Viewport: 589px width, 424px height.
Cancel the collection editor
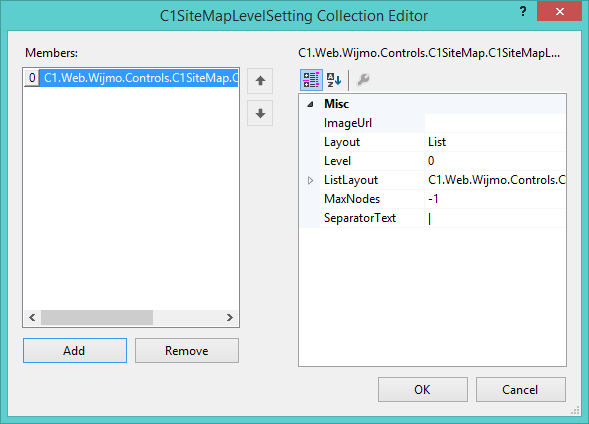521,389
